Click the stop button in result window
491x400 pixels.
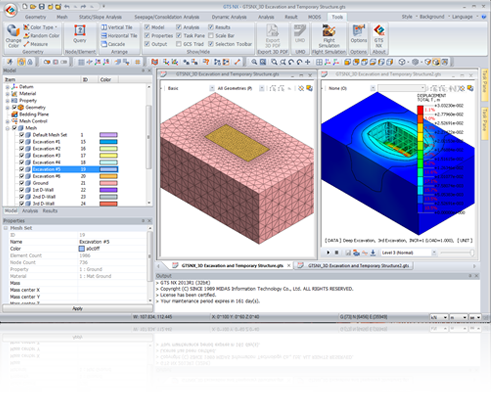(337, 253)
